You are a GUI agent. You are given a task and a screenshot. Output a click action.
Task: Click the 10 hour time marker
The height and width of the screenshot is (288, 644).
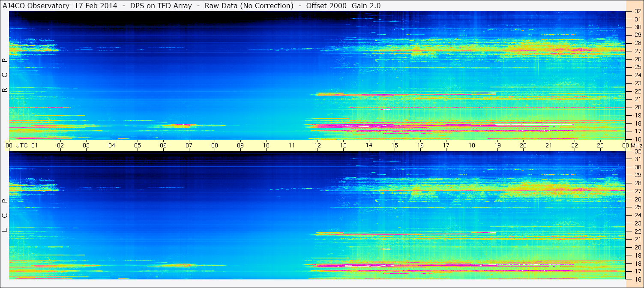click(266, 145)
